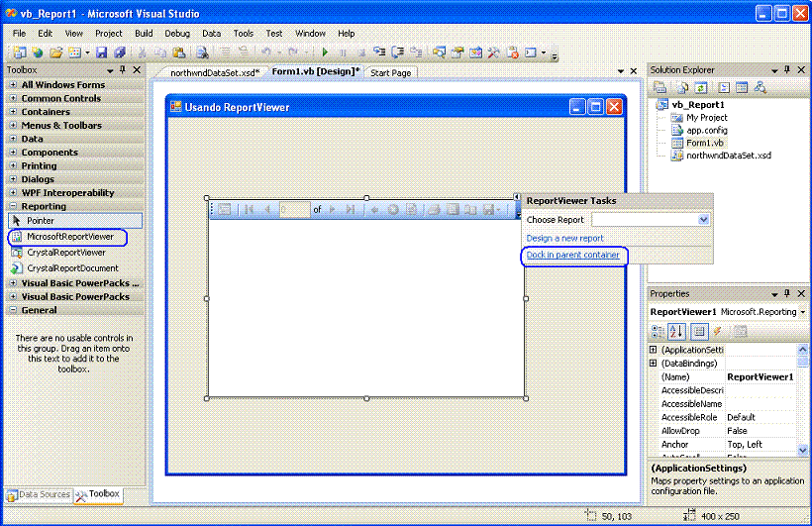Viewport: 812px width, 526px height.
Task: Expand the (ApplicationSettings) property node
Action: pos(653,350)
